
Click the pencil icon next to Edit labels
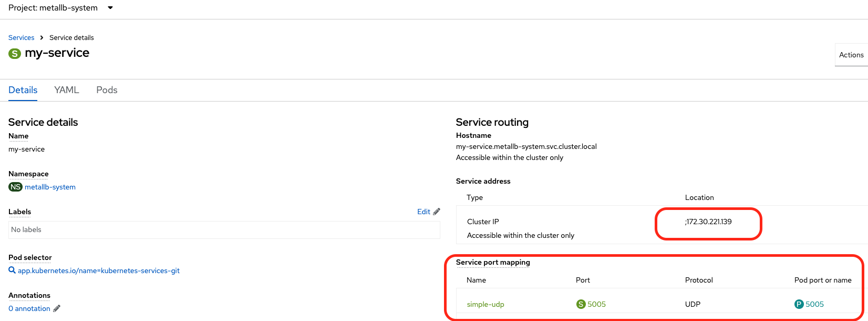point(437,212)
